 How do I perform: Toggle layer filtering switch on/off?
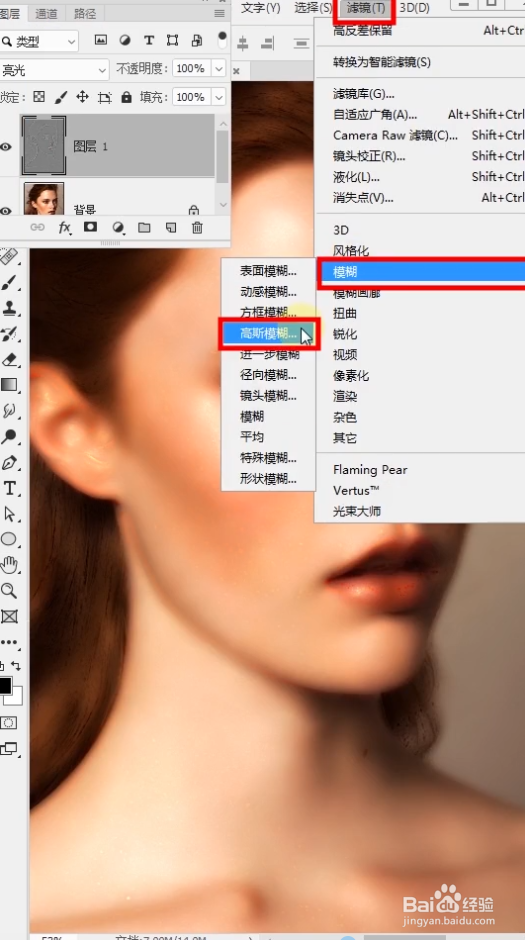pyautogui.click(x=222, y=40)
